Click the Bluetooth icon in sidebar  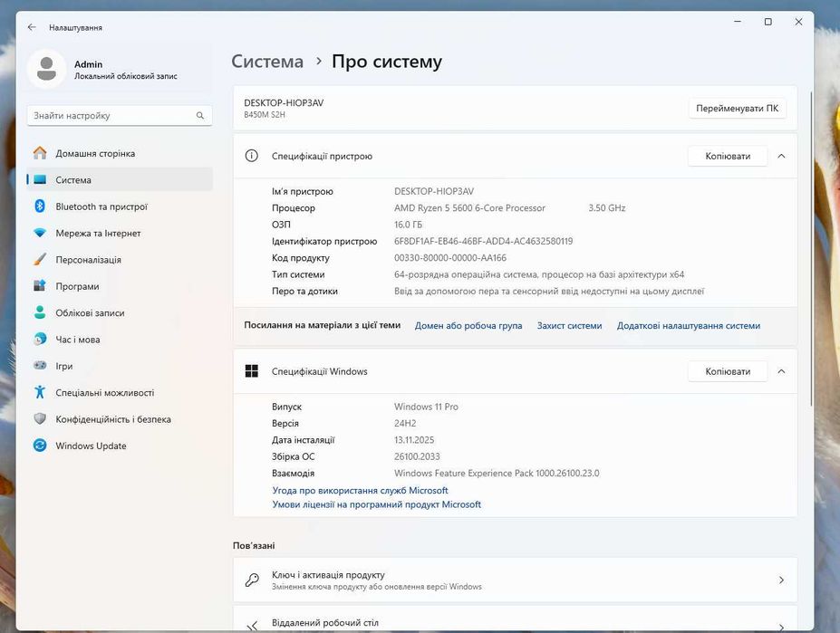pyautogui.click(x=40, y=206)
